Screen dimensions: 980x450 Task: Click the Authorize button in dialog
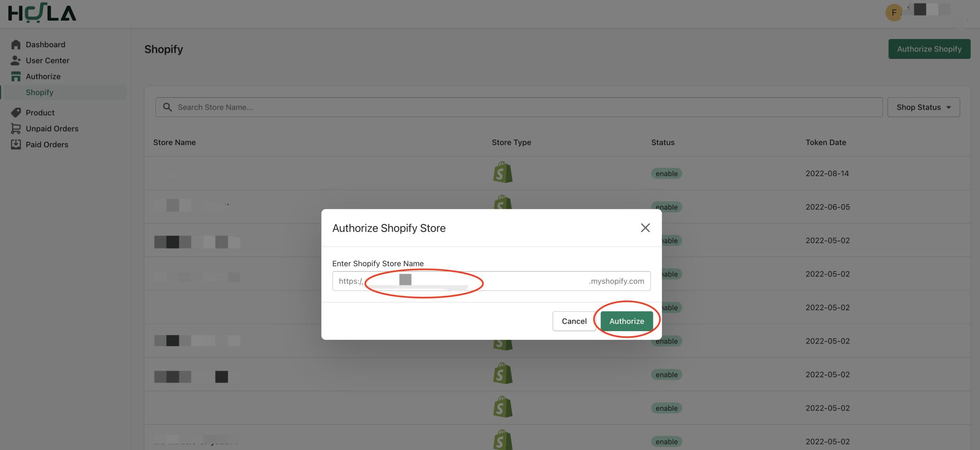tap(626, 321)
